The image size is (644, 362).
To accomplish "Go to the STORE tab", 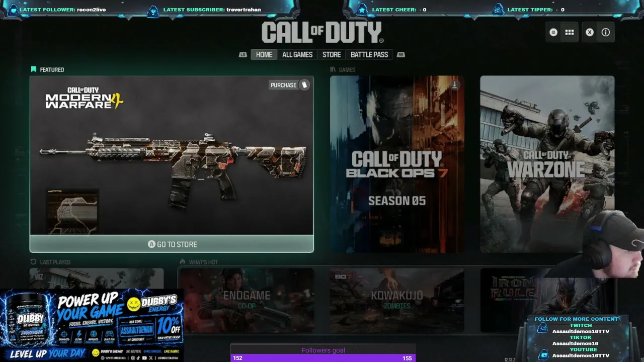I will (x=332, y=54).
